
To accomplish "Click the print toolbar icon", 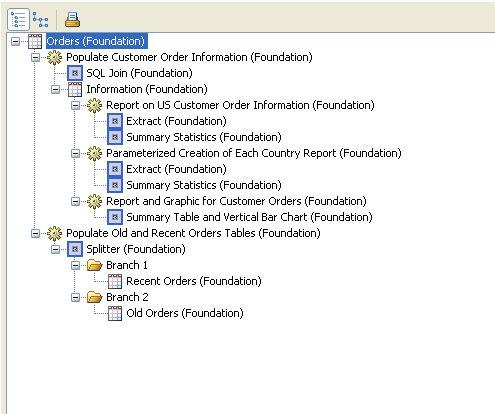I will coord(72,20).
